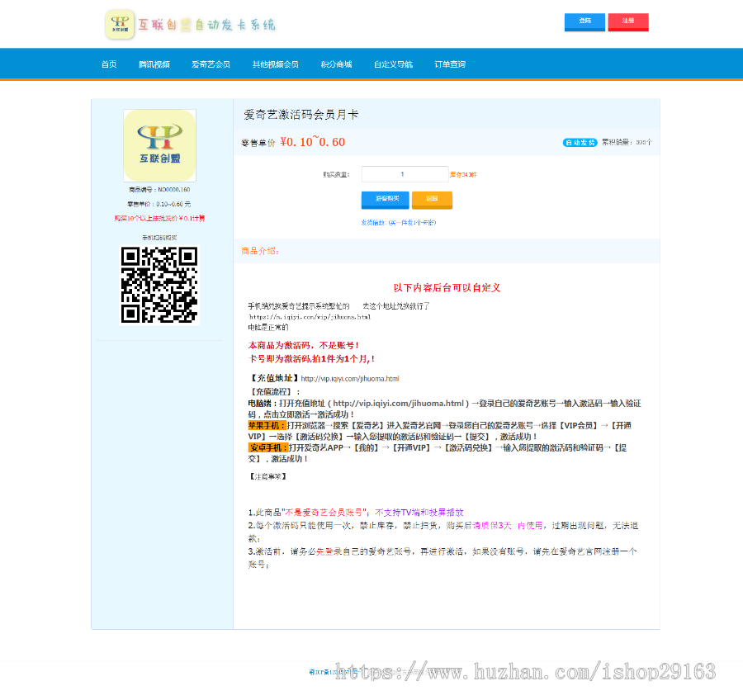The height and width of the screenshot is (700, 743).
Task: Click the shipping multiplier link under buttons
Action: point(398,223)
